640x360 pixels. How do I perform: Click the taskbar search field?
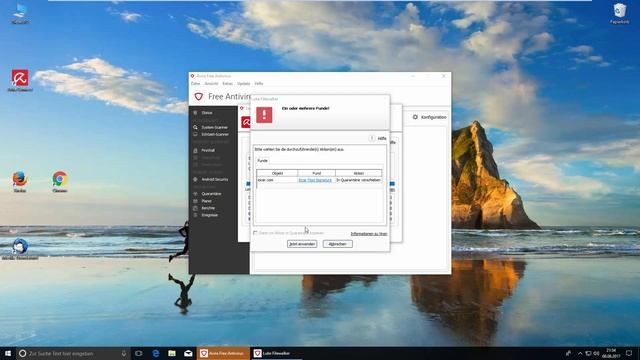point(73,353)
